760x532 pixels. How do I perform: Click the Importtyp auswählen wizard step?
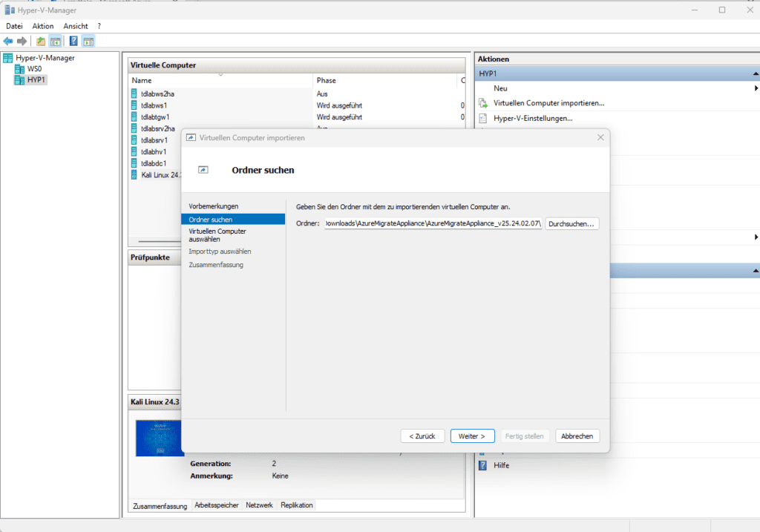tap(220, 252)
